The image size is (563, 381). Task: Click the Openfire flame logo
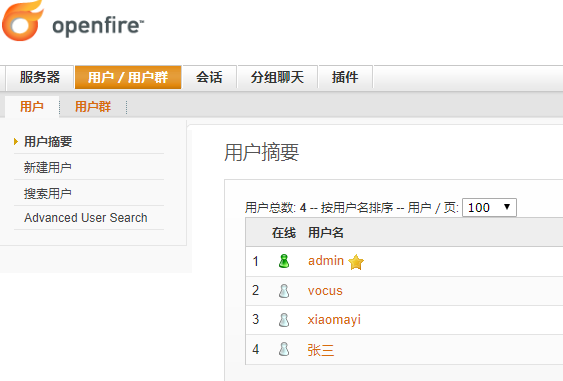23,21
